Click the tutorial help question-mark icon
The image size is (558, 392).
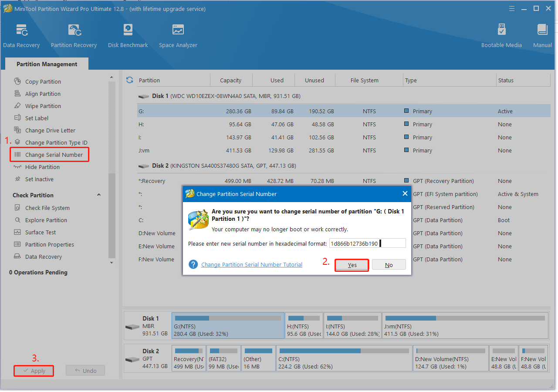pyautogui.click(x=193, y=264)
